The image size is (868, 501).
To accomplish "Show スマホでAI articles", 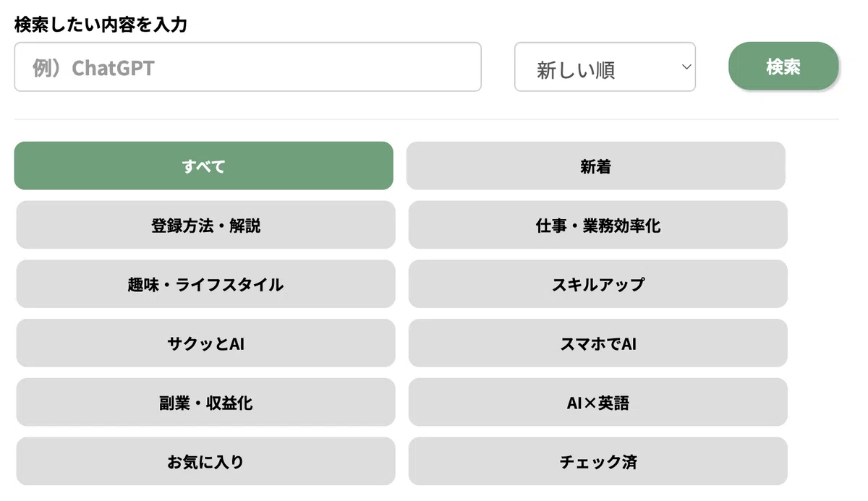I will pyautogui.click(x=598, y=343).
